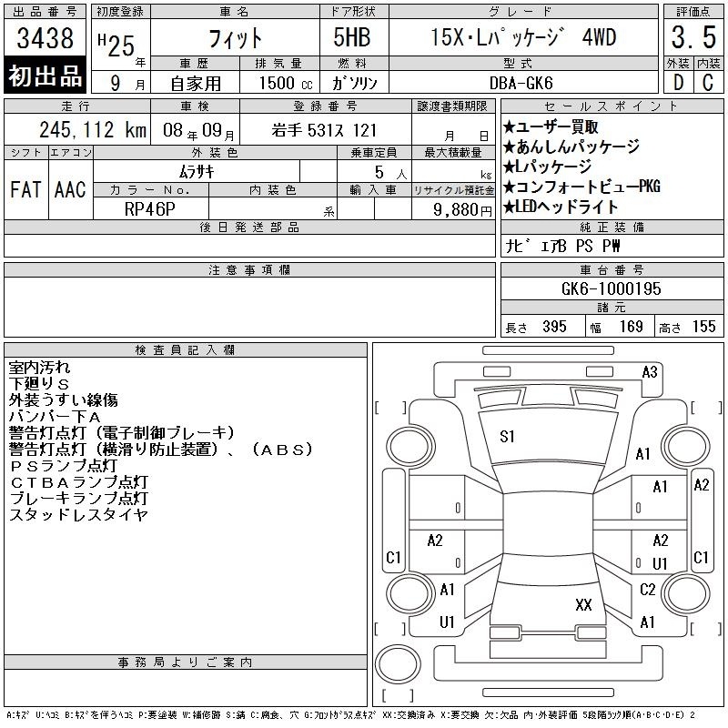The image size is (728, 728).
Task: Click the ★あんしんパッケージ sales point
Action: click(571, 147)
